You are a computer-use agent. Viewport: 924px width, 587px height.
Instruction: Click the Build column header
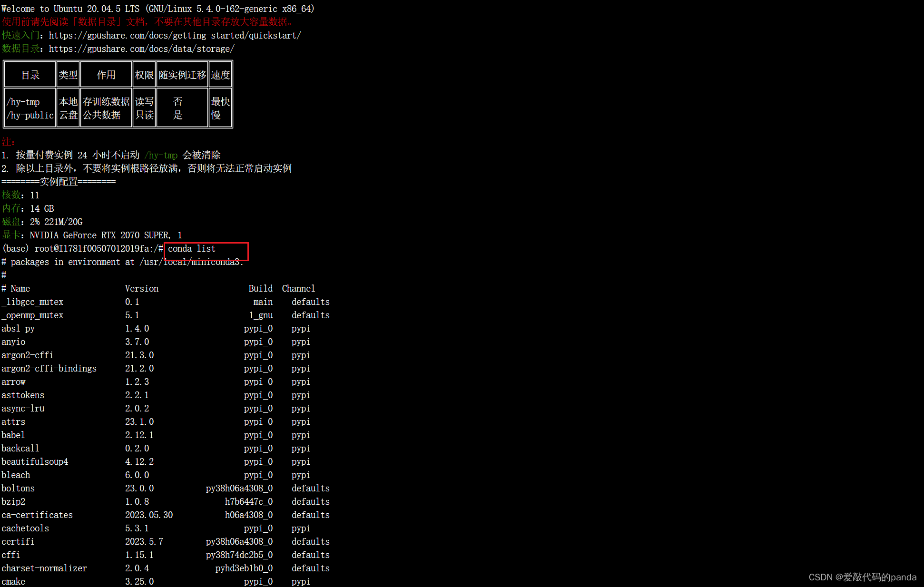point(260,289)
